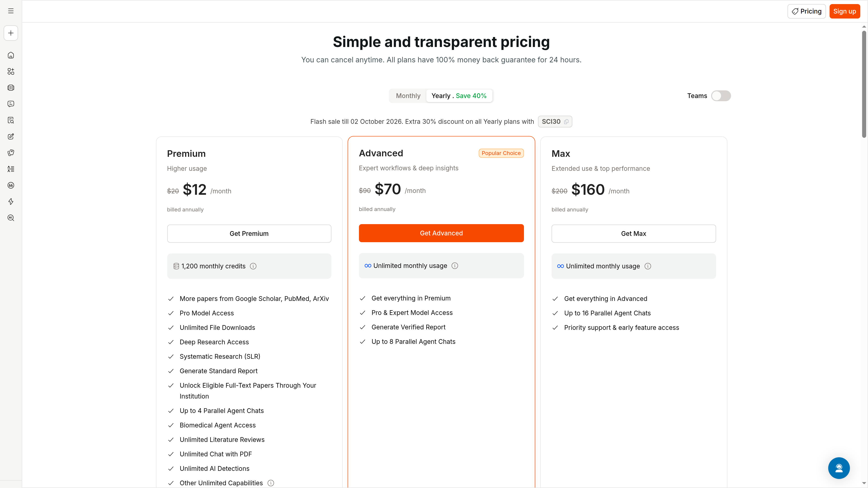
Task: Open the apps grid sidebar icon
Action: coord(11,71)
